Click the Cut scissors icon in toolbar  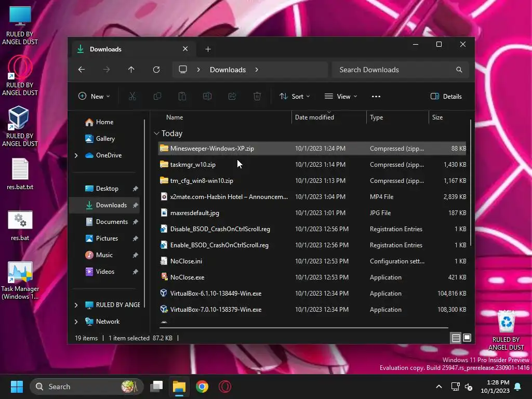coord(132,96)
